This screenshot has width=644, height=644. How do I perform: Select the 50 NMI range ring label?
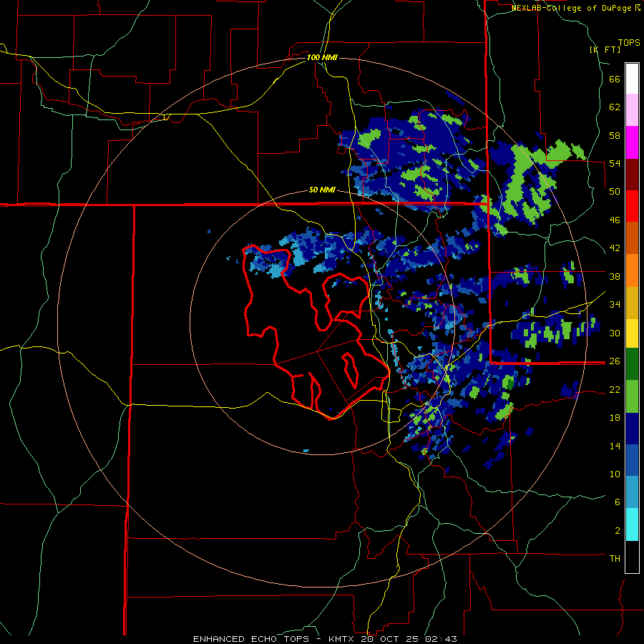click(x=321, y=190)
